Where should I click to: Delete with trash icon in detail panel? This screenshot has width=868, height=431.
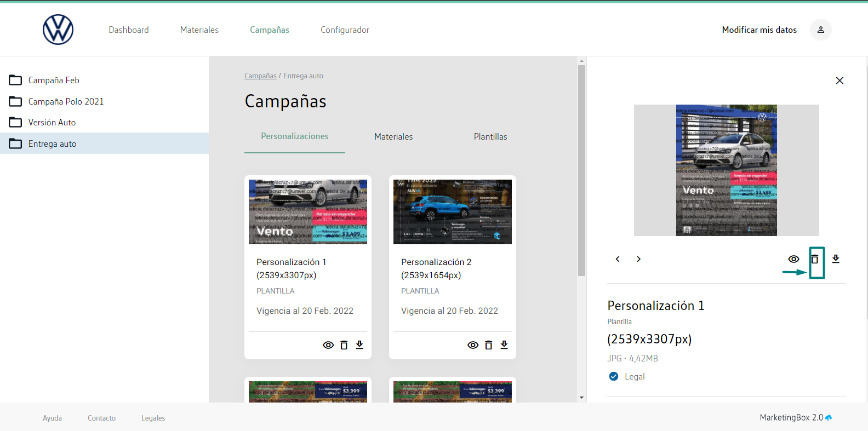click(x=815, y=259)
